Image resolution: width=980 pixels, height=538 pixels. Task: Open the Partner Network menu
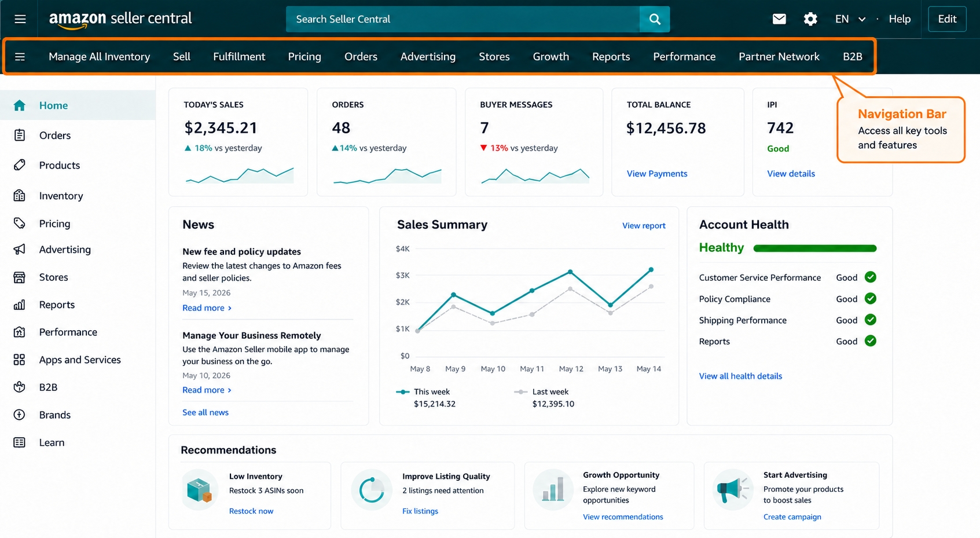[779, 57]
